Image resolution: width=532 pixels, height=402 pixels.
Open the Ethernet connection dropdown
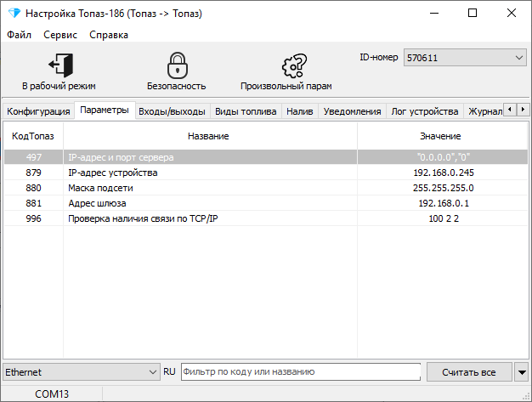pos(82,372)
